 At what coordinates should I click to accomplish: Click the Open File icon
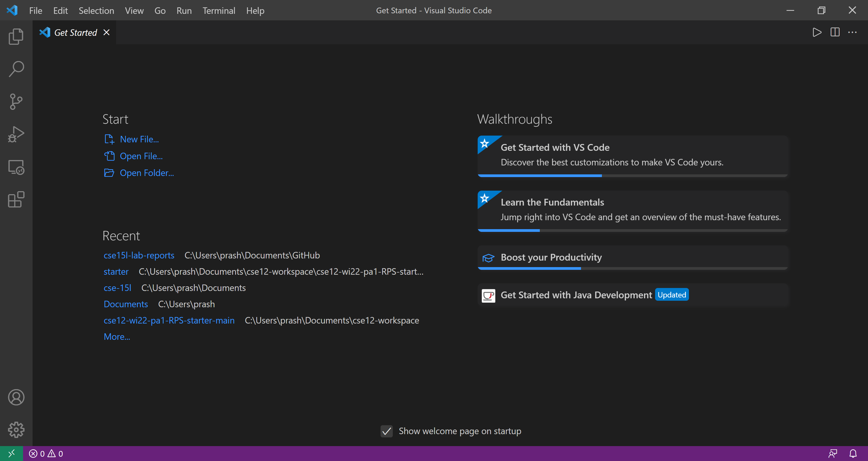109,156
